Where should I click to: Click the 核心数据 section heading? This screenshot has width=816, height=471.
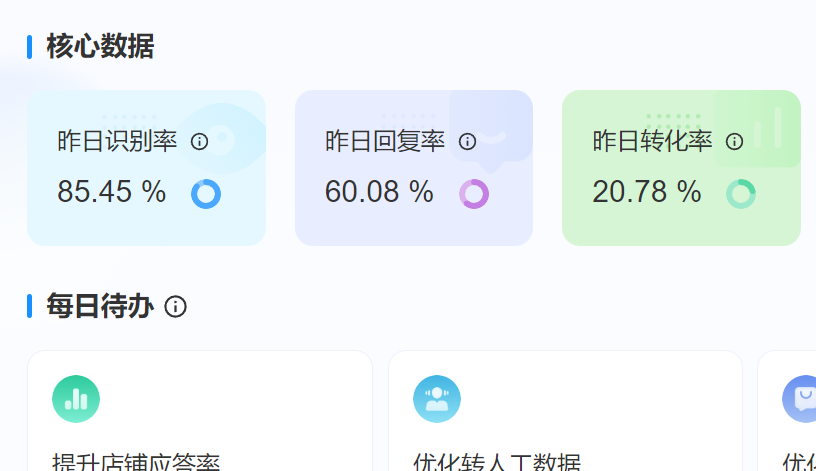100,46
